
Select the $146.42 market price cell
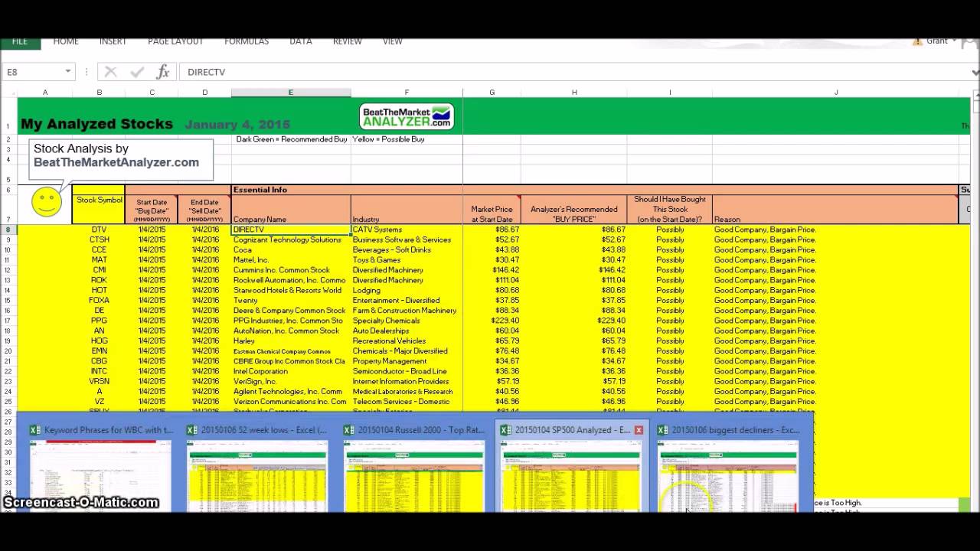click(492, 270)
